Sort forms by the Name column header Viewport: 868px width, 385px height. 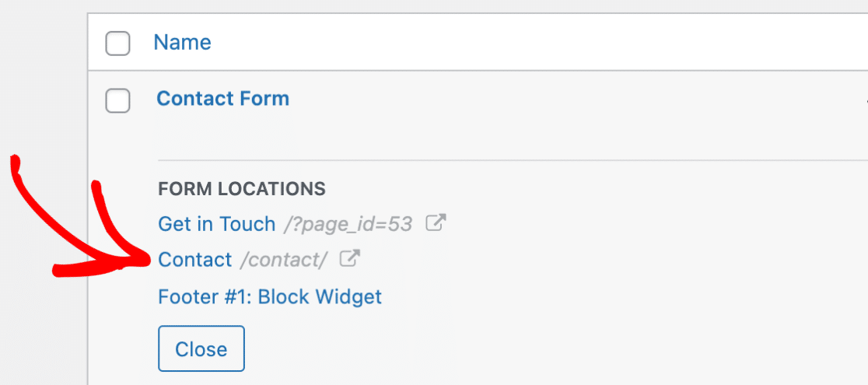click(182, 42)
